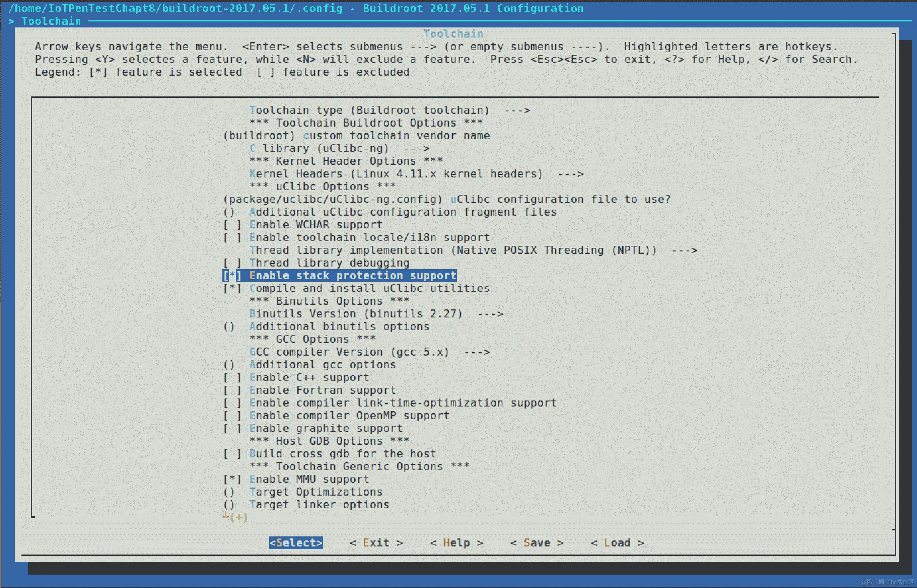Click the Legend line in help text
The height and width of the screenshot is (588, 917).
pyautogui.click(x=222, y=72)
